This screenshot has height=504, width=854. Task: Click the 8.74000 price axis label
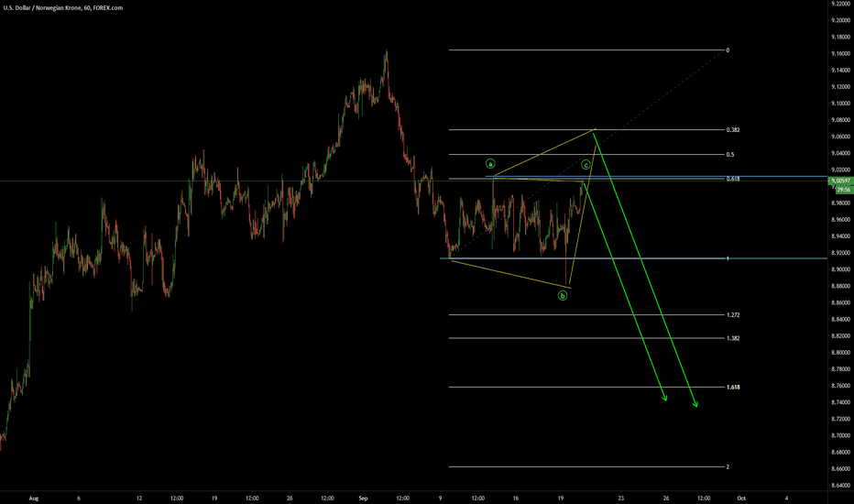click(x=840, y=402)
